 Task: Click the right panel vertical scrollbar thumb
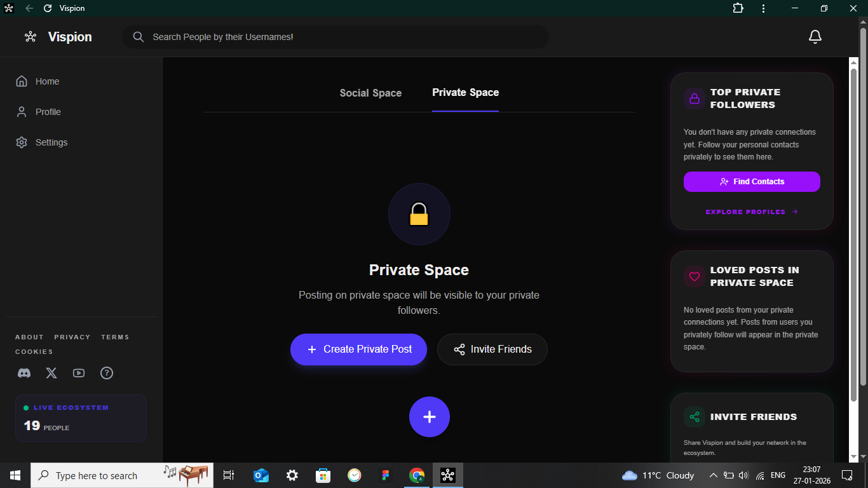[853, 235]
